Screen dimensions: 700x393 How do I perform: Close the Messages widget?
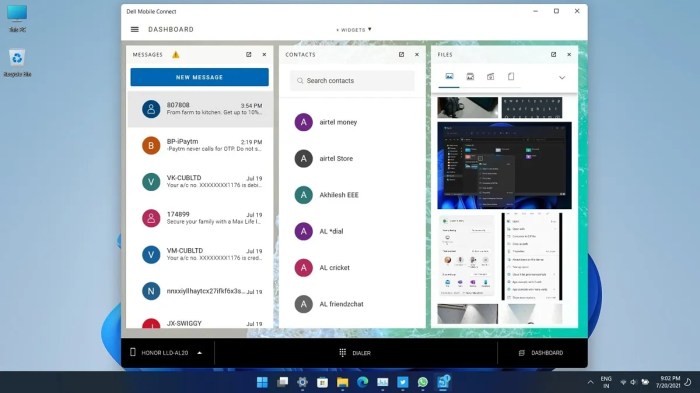point(264,54)
